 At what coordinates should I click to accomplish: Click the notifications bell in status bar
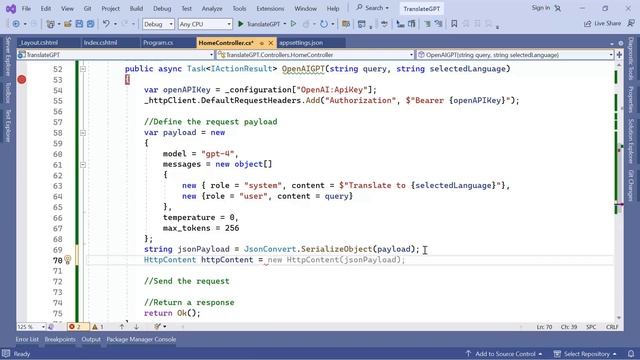coord(631,354)
